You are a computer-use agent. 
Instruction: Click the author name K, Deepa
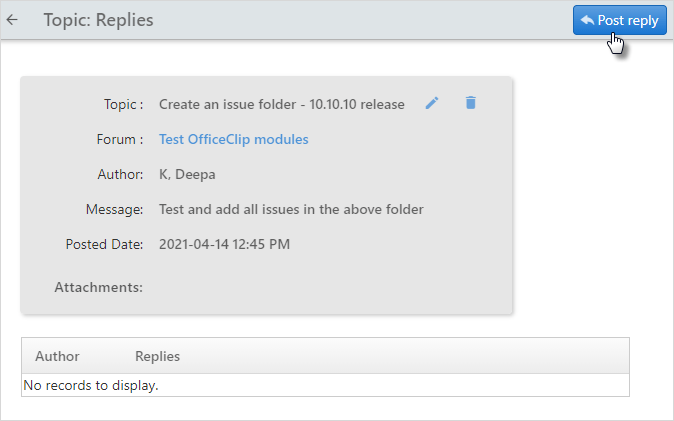pyautogui.click(x=187, y=175)
